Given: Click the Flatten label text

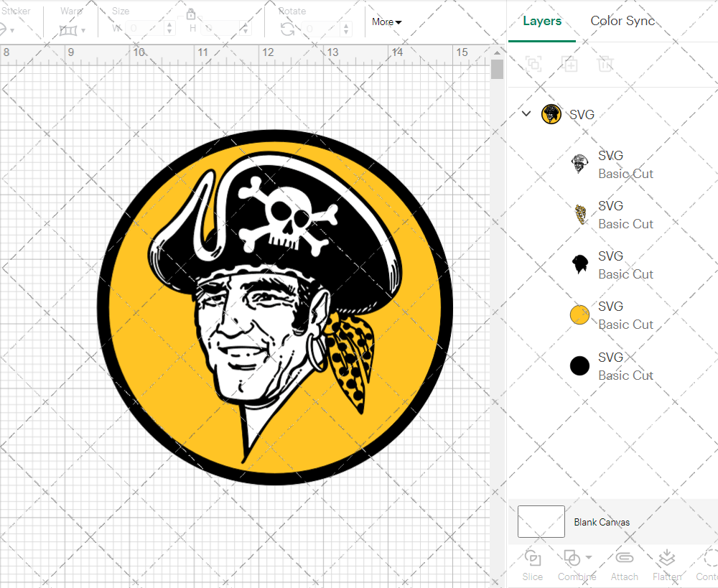Looking at the screenshot, I should tap(667, 577).
